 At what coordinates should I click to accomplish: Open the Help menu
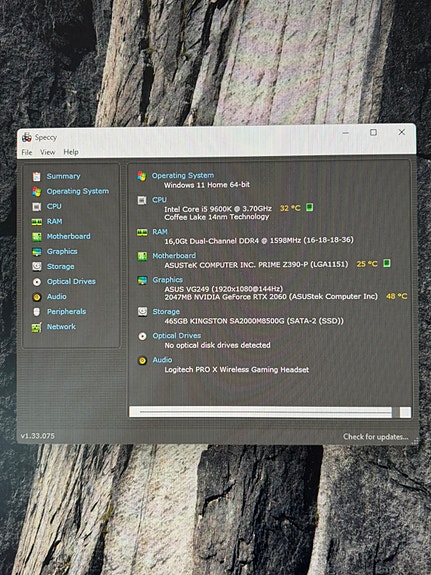click(71, 152)
